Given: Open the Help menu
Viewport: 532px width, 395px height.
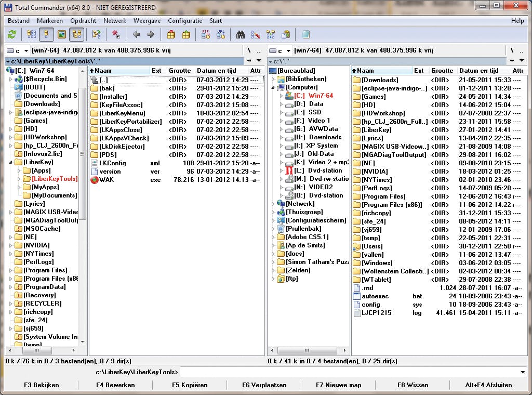Looking at the screenshot, I should pyautogui.click(x=517, y=21).
